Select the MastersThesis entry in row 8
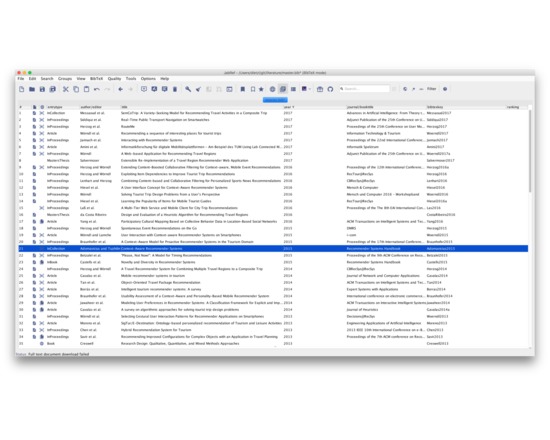 click(x=273, y=160)
